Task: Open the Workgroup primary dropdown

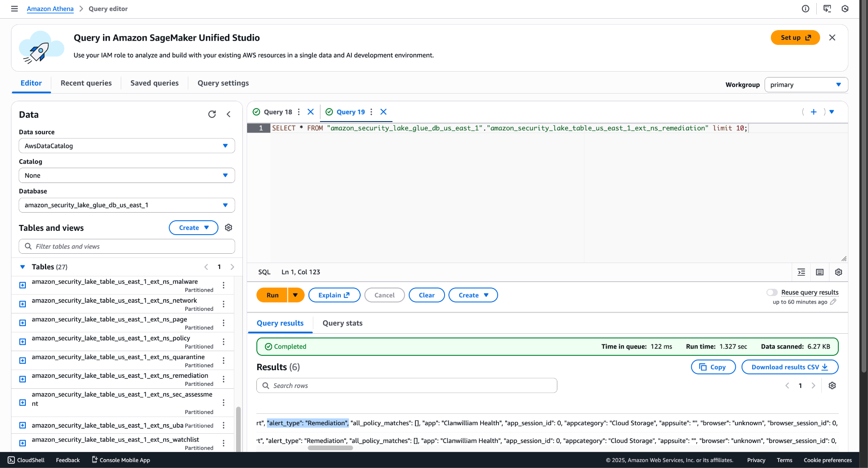Action: pos(806,85)
